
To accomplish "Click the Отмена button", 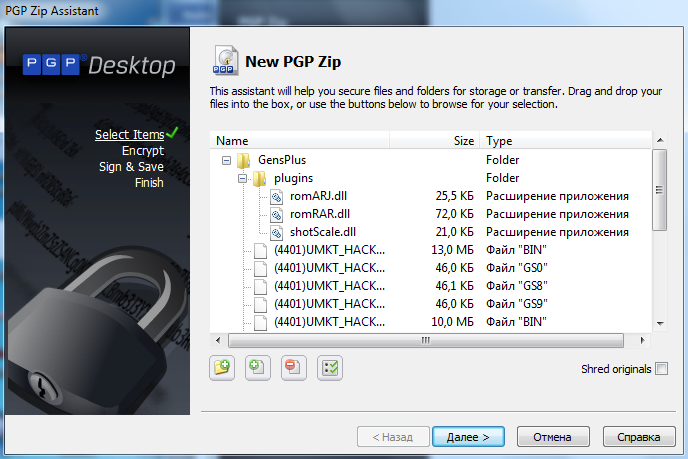I will point(553,437).
